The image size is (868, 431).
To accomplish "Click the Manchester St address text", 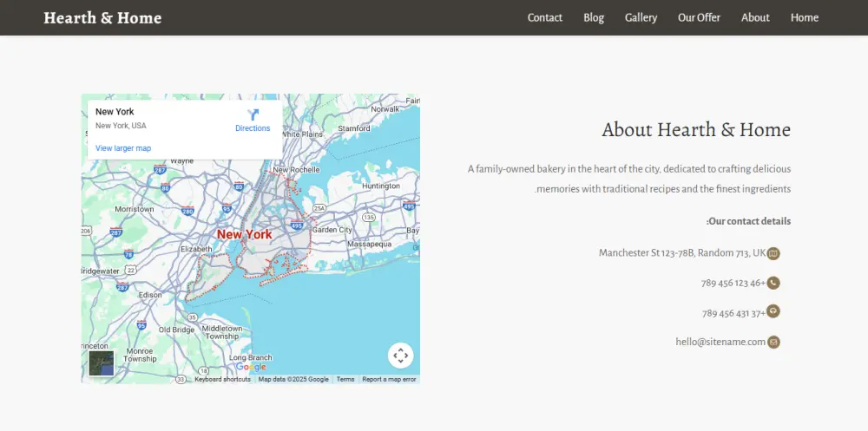I will 682,253.
